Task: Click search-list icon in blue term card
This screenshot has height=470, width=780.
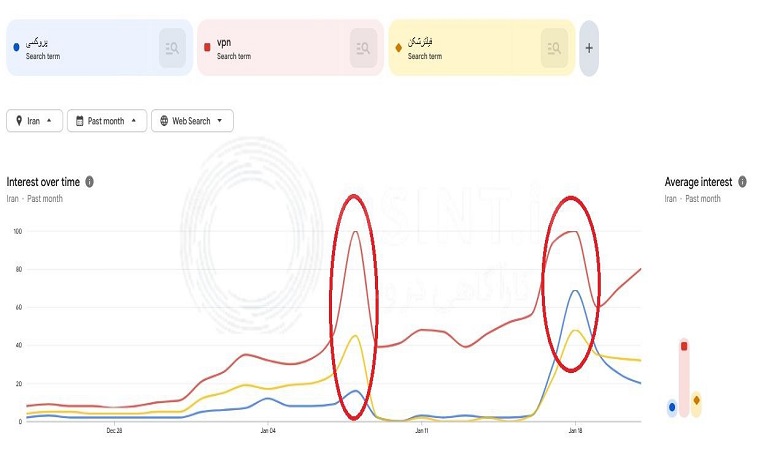Action: (172, 48)
